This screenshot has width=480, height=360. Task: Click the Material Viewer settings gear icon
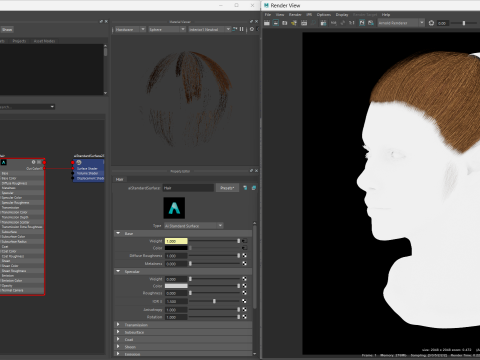252,29
